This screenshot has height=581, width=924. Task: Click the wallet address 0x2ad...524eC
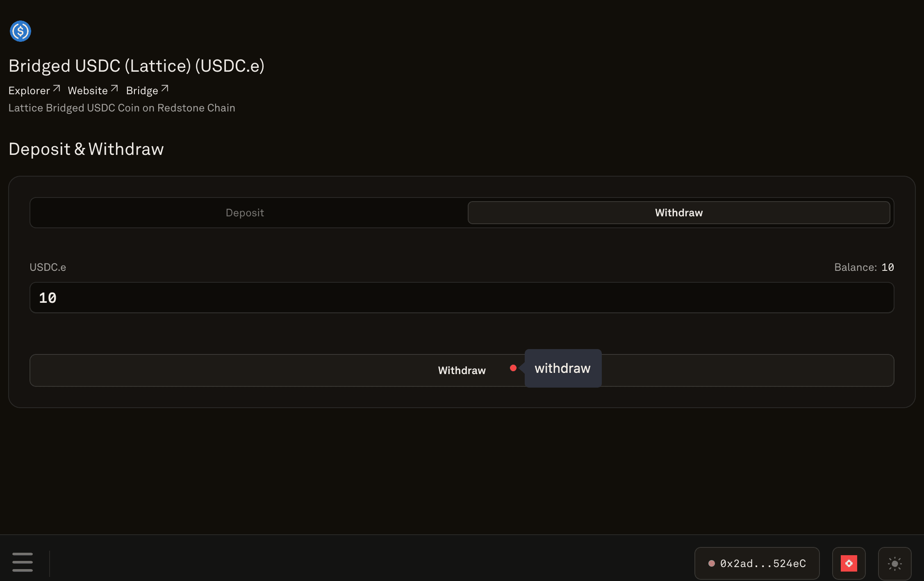click(763, 563)
